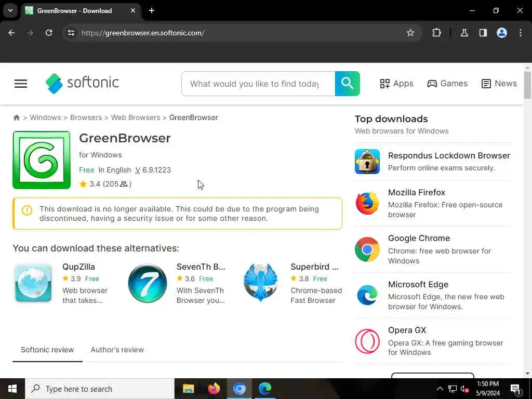Click Mozilla Firefox title text
Image resolution: width=532 pixels, height=399 pixels.
pyautogui.click(x=416, y=192)
